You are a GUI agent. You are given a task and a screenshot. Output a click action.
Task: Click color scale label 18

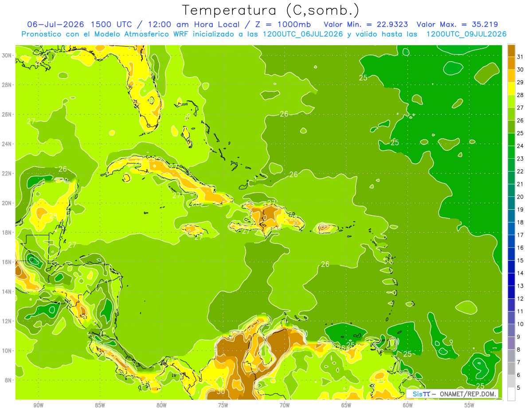click(520, 222)
